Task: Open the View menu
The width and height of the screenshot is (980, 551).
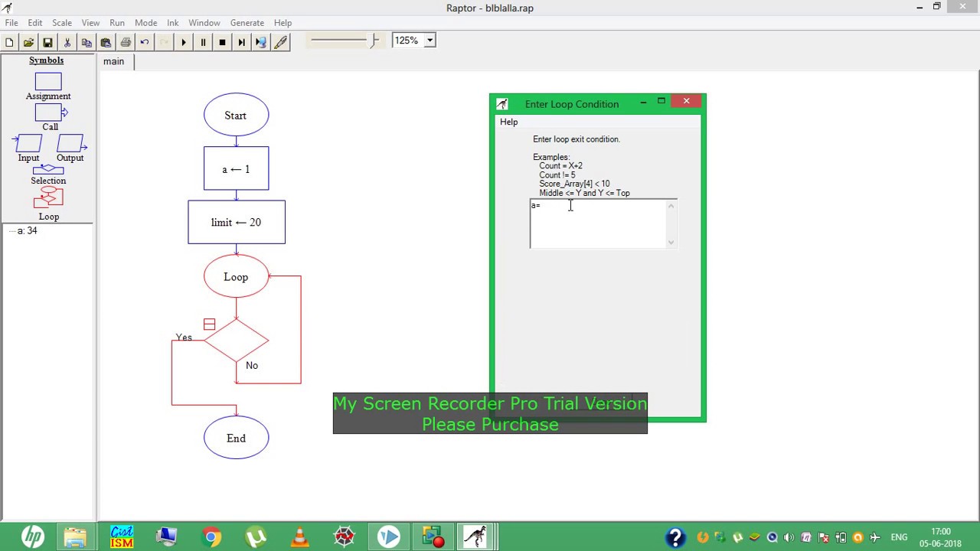Action: (x=90, y=23)
